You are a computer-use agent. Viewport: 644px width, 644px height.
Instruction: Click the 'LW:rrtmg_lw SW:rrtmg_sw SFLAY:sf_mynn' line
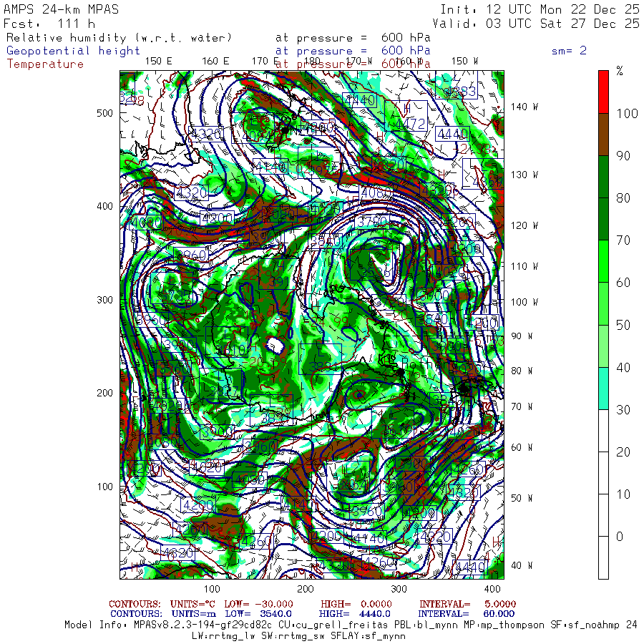point(298,636)
